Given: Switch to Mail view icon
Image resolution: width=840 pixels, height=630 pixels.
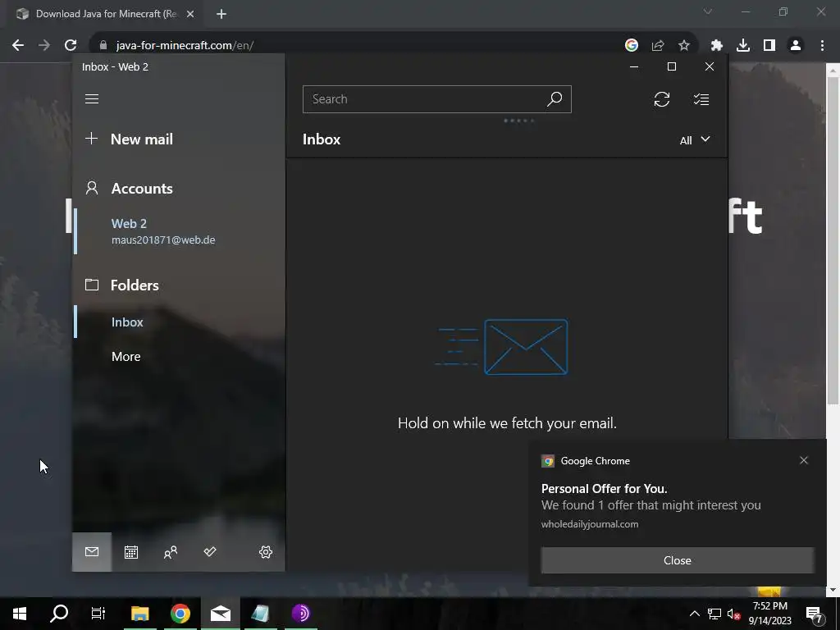Looking at the screenshot, I should (x=92, y=552).
